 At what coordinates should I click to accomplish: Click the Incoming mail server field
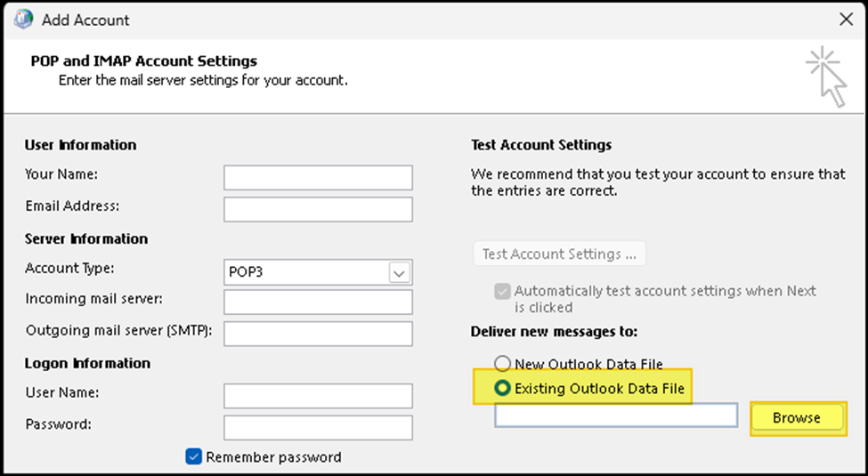tap(319, 303)
